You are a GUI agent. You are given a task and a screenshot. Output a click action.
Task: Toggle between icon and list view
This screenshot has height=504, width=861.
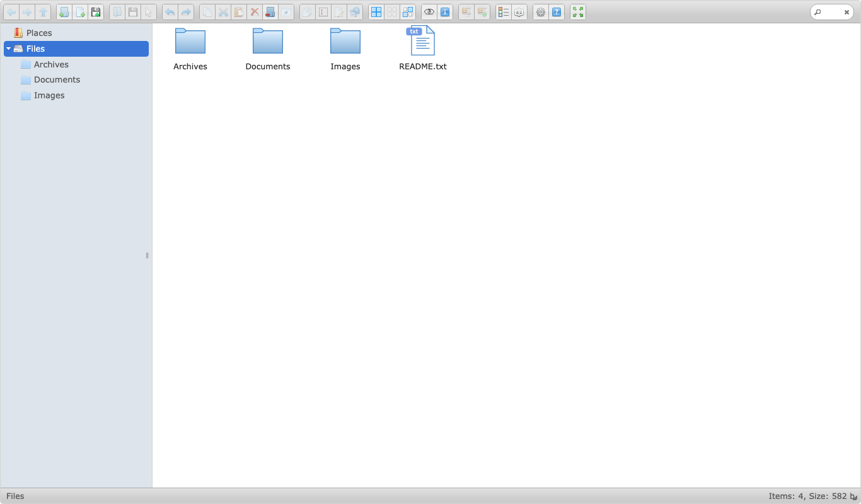tap(504, 12)
